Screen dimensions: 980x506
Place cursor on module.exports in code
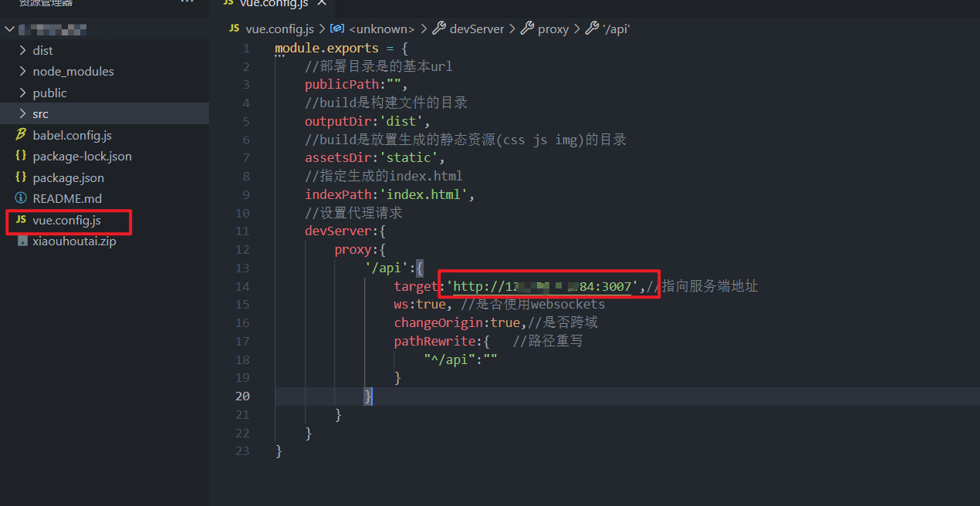(327, 48)
